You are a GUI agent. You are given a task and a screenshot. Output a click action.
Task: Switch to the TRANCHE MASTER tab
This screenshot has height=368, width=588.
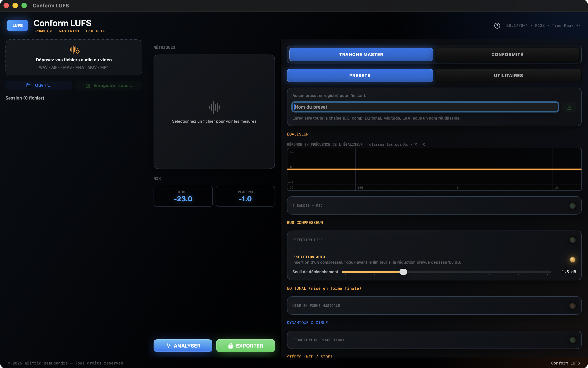click(x=361, y=55)
